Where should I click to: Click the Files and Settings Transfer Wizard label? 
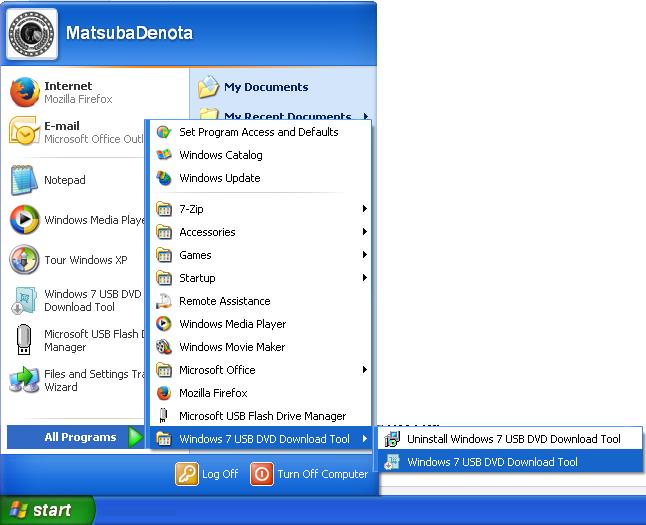click(x=94, y=380)
